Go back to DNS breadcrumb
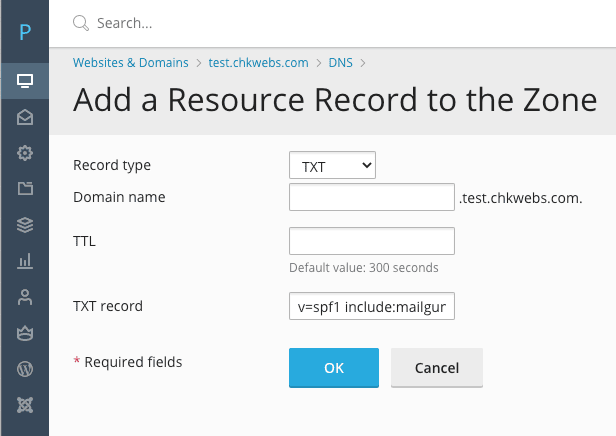Image resolution: width=616 pixels, height=436 pixels. pos(340,63)
